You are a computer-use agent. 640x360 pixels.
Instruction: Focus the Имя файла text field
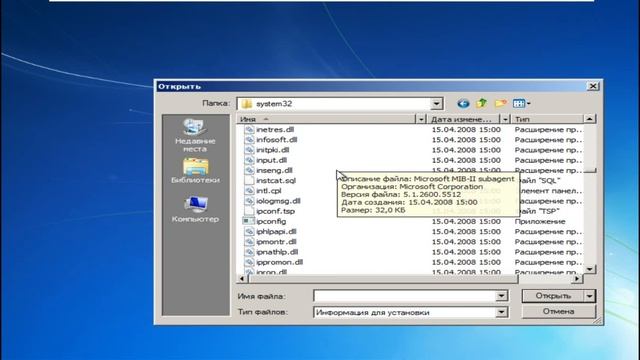click(x=404, y=296)
